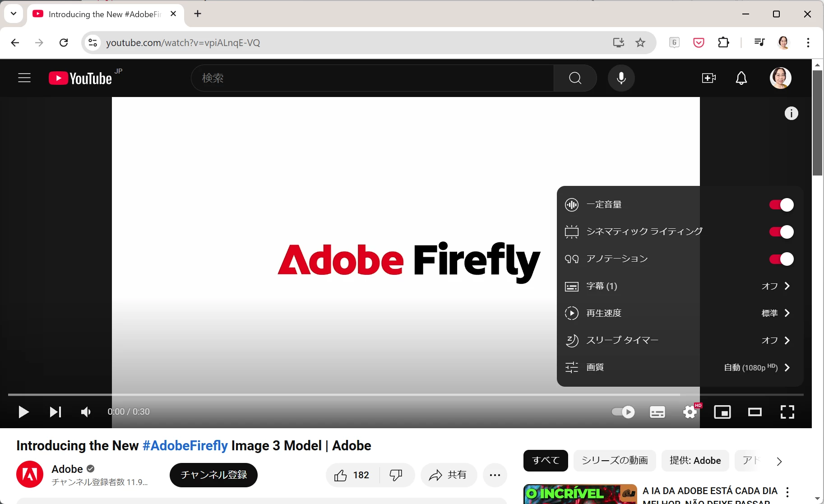Open browser extensions puzzle icon
Image resolution: width=824 pixels, height=504 pixels.
[723, 42]
